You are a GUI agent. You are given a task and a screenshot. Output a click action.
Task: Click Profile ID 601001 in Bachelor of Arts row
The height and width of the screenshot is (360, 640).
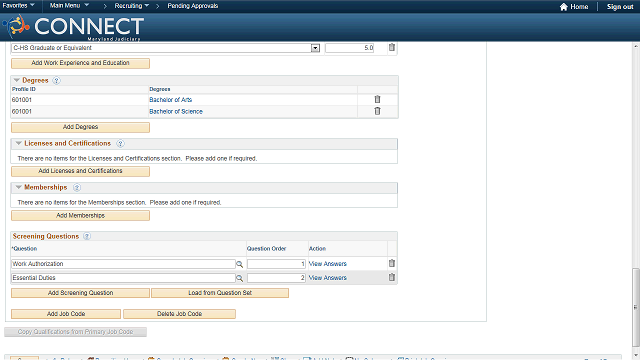click(22, 100)
